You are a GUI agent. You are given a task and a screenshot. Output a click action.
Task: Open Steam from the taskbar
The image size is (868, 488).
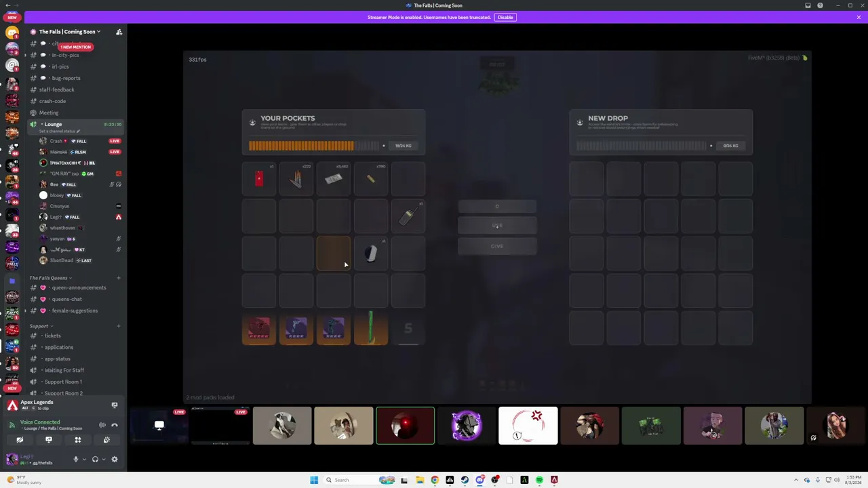coord(465,480)
